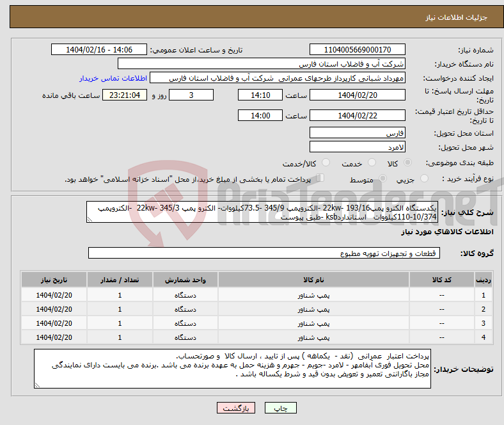Click the اطلاعات کالاهای مورد نیاز section heading
Viewport: 504px width, 425px height.
coord(447,232)
